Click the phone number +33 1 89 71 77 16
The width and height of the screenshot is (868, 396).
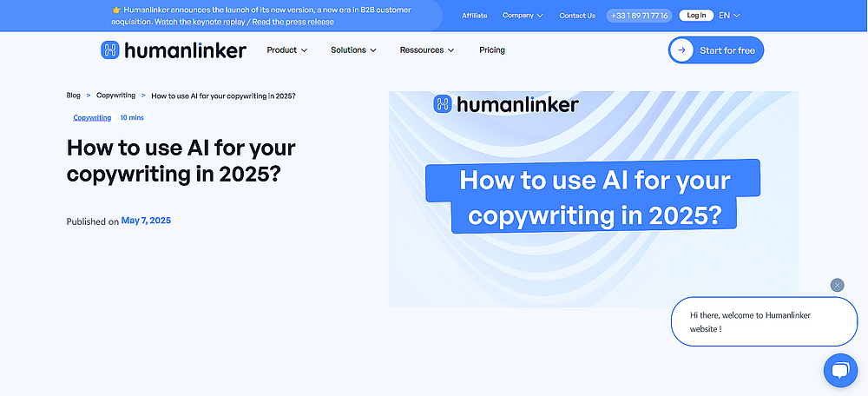coord(640,16)
